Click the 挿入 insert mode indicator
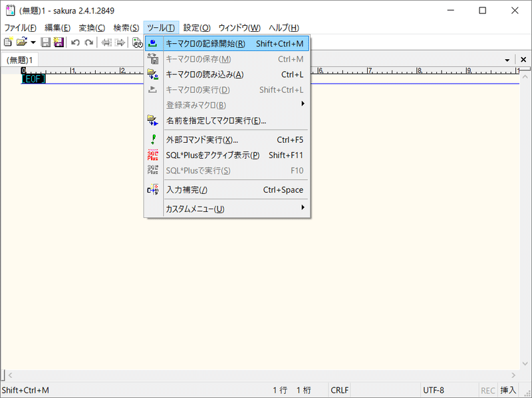 point(508,390)
